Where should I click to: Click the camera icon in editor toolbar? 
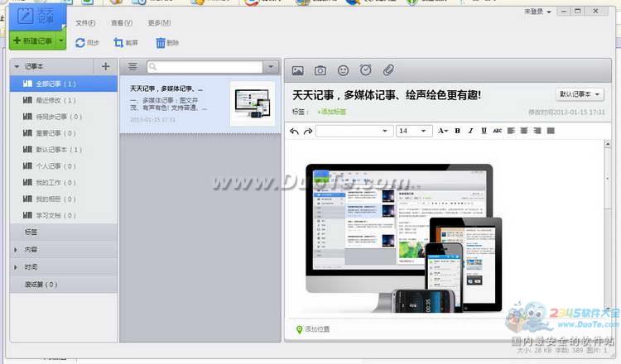[x=320, y=70]
